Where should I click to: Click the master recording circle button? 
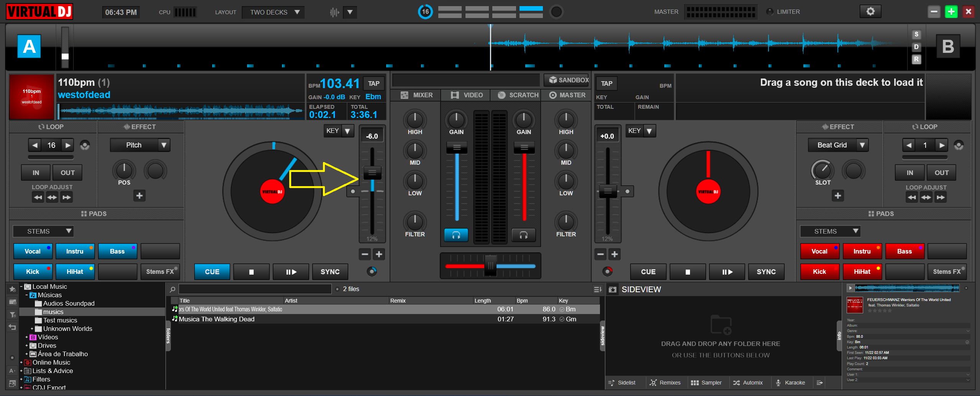pos(556,12)
